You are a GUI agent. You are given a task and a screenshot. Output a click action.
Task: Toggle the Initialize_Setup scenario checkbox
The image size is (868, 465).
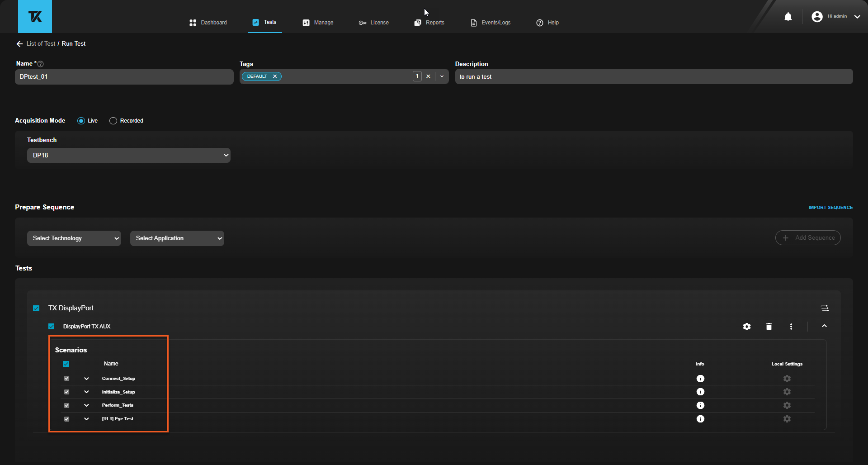(67, 392)
